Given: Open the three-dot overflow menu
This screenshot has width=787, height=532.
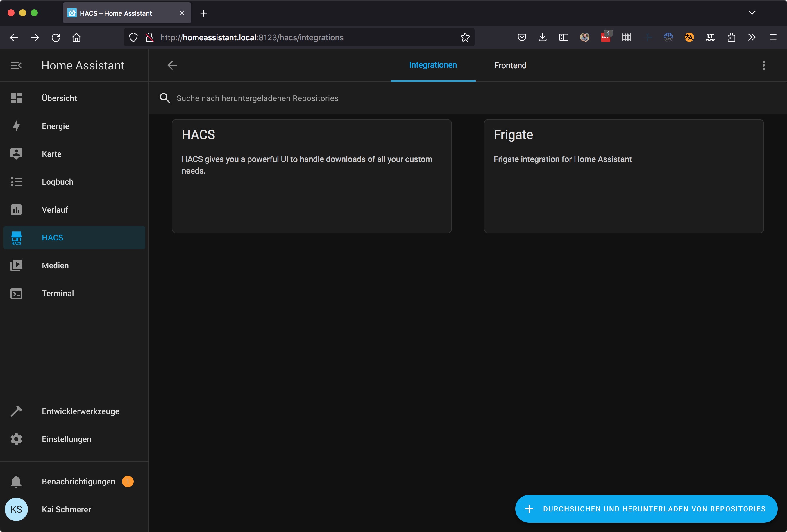Looking at the screenshot, I should pos(763,65).
